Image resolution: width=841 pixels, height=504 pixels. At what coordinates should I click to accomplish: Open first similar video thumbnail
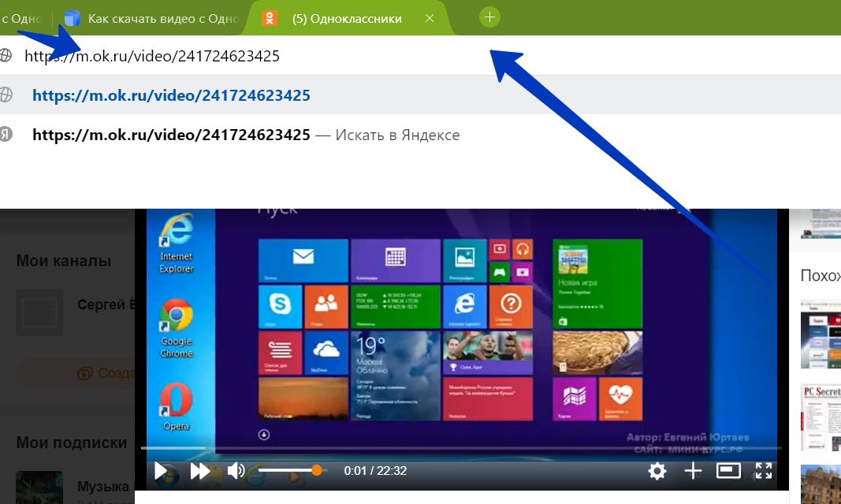coord(821,334)
